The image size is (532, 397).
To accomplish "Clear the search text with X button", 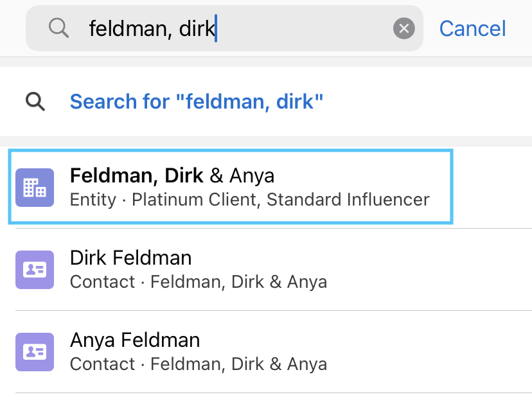I will pos(403,28).
